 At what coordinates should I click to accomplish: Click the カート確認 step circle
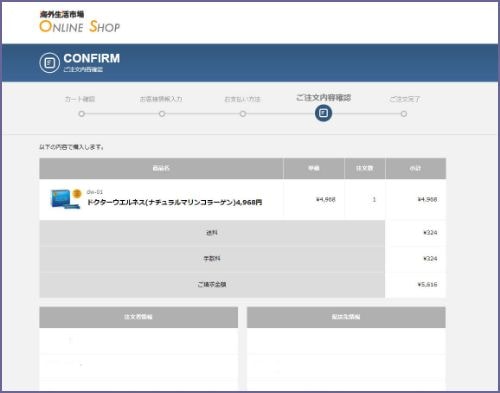pos(81,114)
